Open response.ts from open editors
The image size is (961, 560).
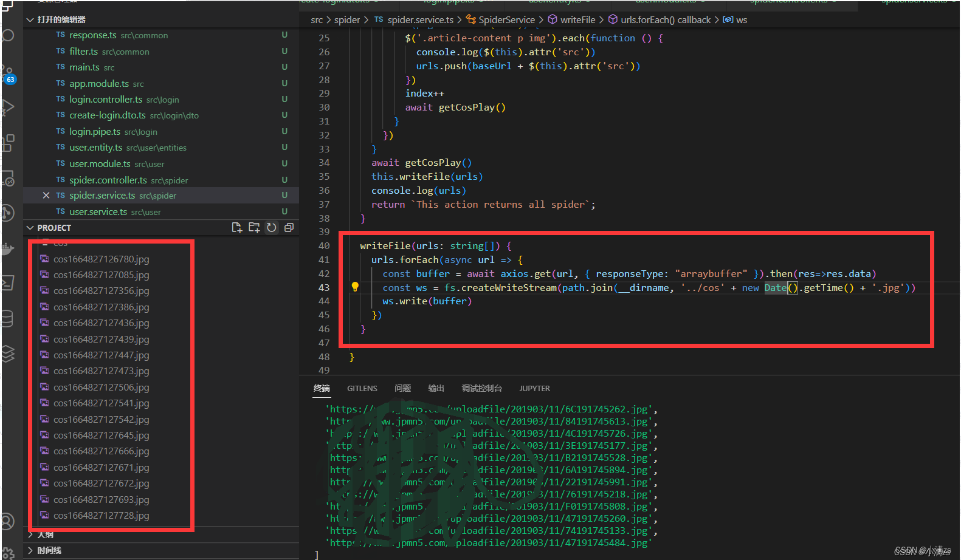161,35
